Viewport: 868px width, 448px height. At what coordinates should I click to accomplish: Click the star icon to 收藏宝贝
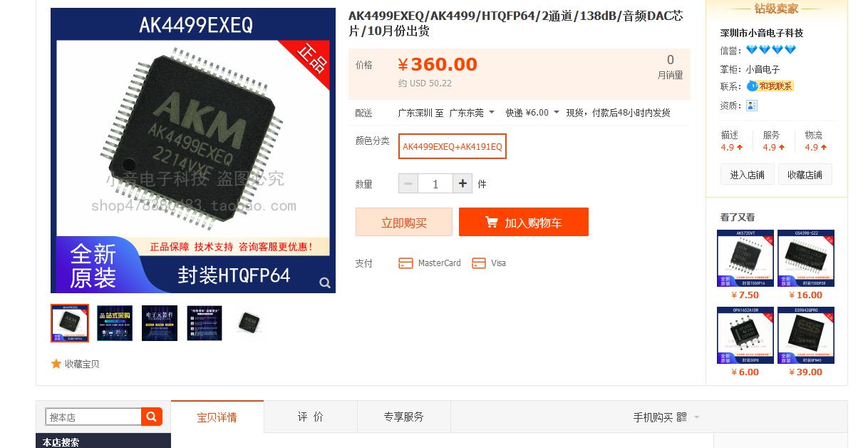tap(56, 364)
